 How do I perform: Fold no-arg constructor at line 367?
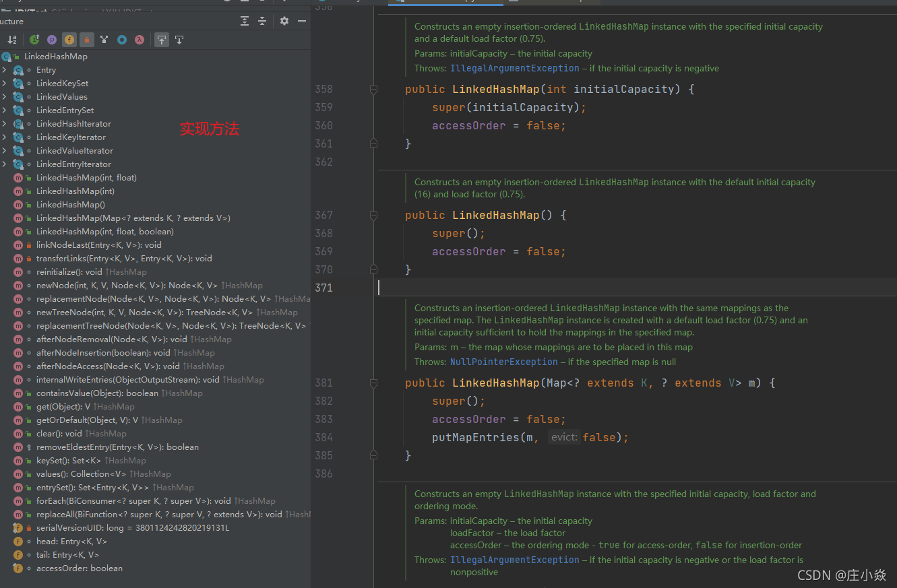tap(373, 215)
